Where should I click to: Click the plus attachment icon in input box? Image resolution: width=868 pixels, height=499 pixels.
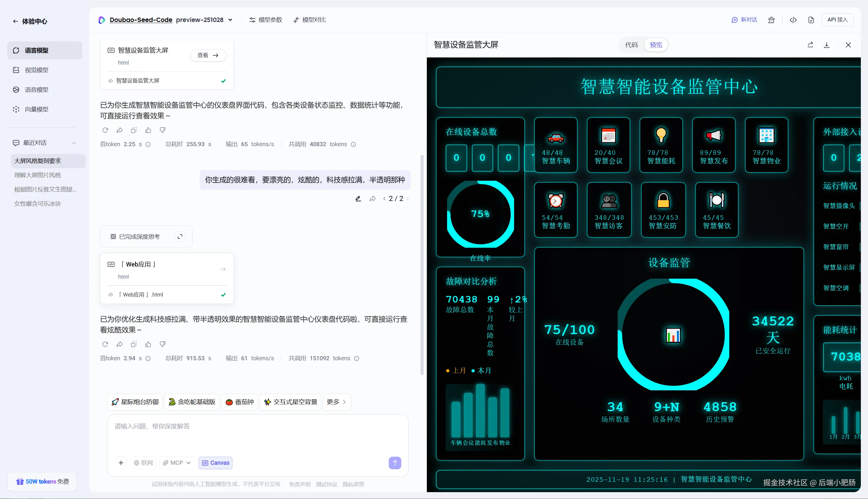(121, 463)
